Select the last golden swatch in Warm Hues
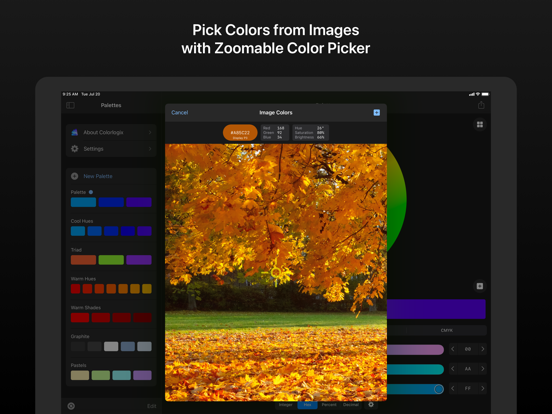 [x=147, y=289]
